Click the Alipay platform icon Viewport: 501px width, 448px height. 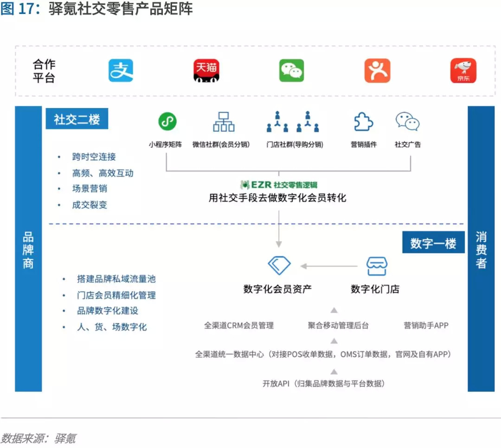[121, 70]
